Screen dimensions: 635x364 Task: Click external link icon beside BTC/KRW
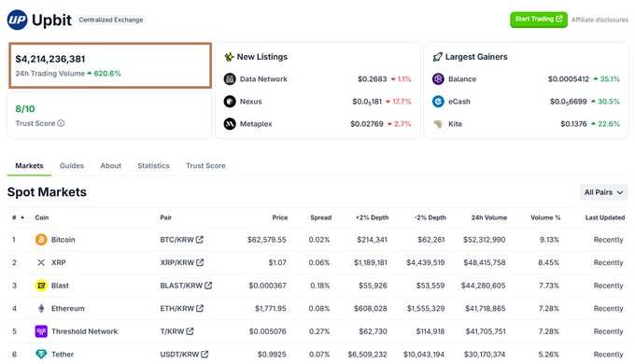coord(200,239)
